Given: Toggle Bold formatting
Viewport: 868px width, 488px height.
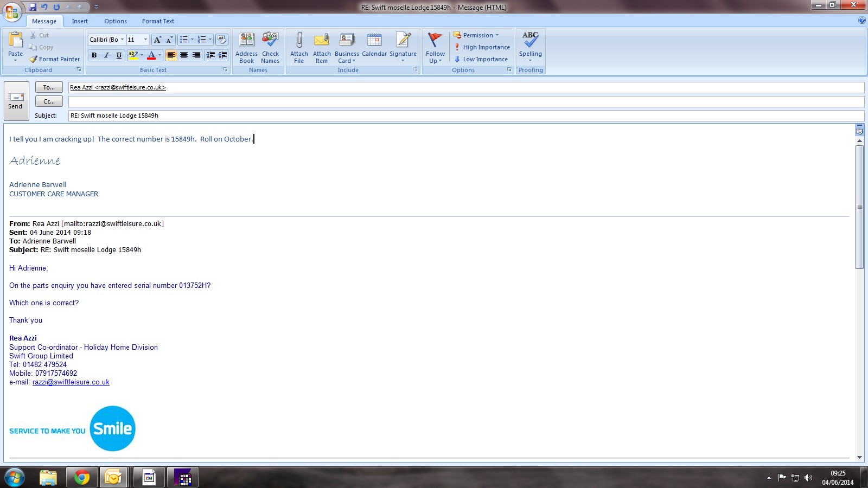Looking at the screenshot, I should [94, 55].
